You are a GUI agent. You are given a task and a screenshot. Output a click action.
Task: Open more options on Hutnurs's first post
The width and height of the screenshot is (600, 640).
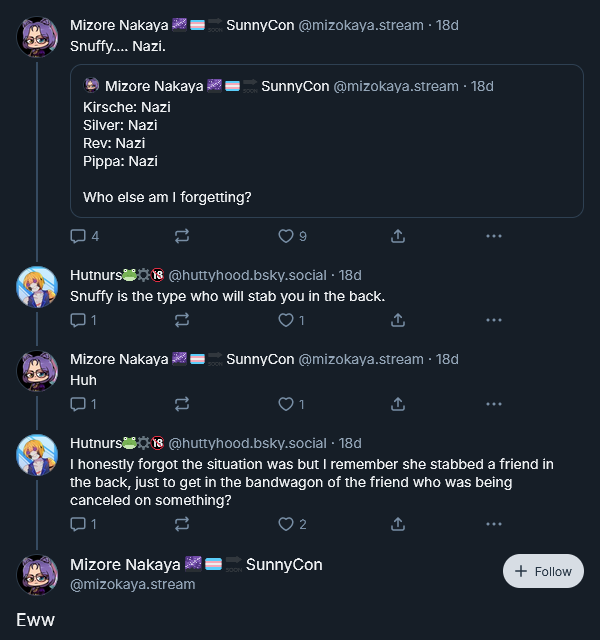(x=493, y=320)
